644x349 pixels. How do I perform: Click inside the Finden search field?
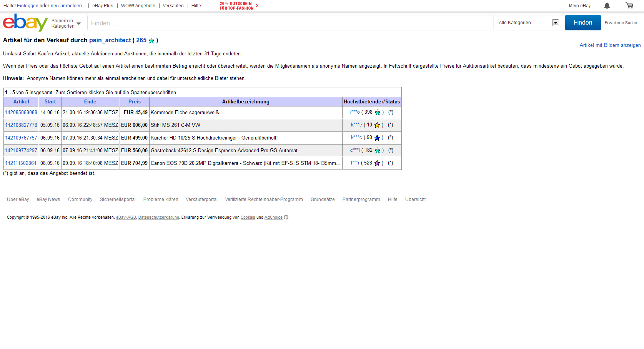(x=290, y=23)
